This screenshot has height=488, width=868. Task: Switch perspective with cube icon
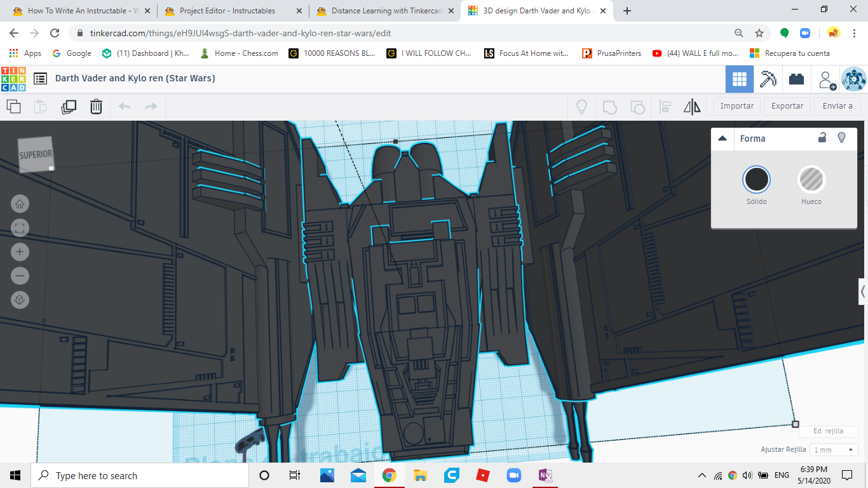[20, 301]
